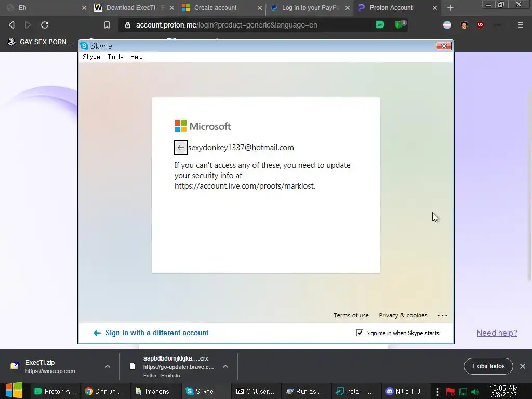
Task: Close the Skype window
Action: point(444,46)
